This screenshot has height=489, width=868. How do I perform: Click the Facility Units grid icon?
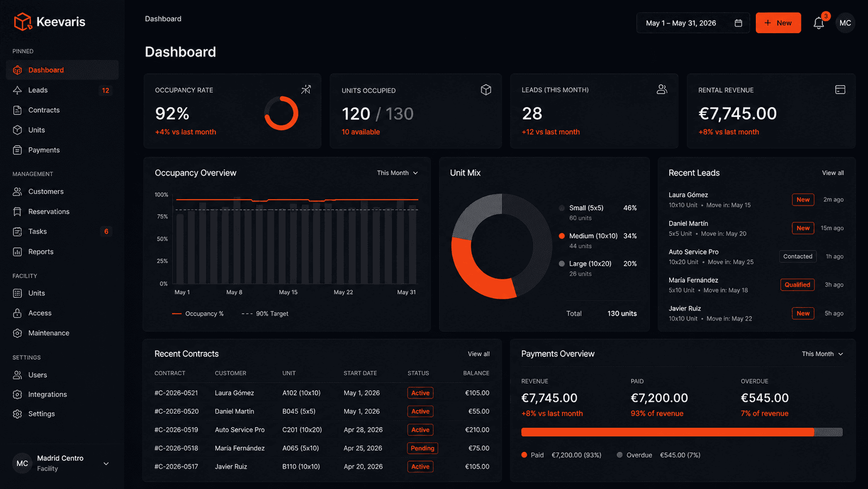pyautogui.click(x=18, y=293)
